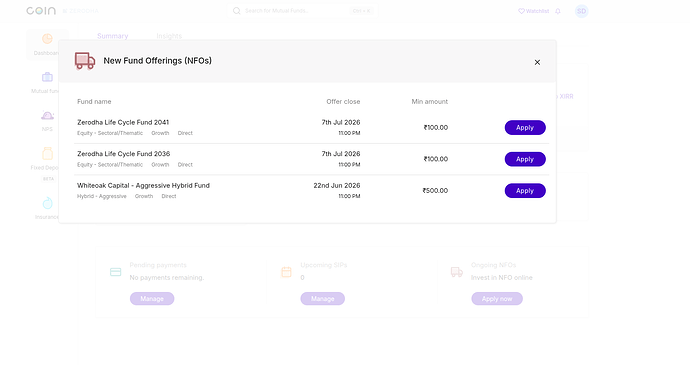The width and height of the screenshot is (690, 365).
Task: Apply for Whiteoak Capital Aggressive Hybrid Fund
Action: click(x=525, y=191)
